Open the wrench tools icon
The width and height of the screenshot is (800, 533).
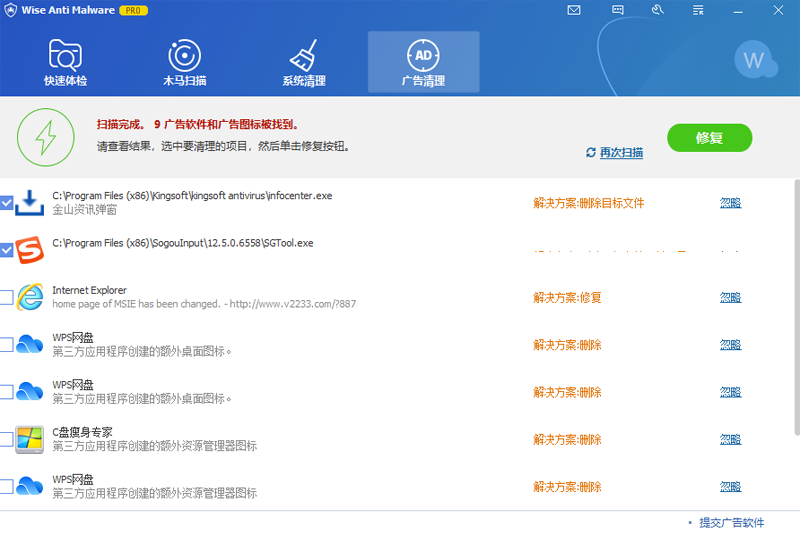click(x=658, y=10)
